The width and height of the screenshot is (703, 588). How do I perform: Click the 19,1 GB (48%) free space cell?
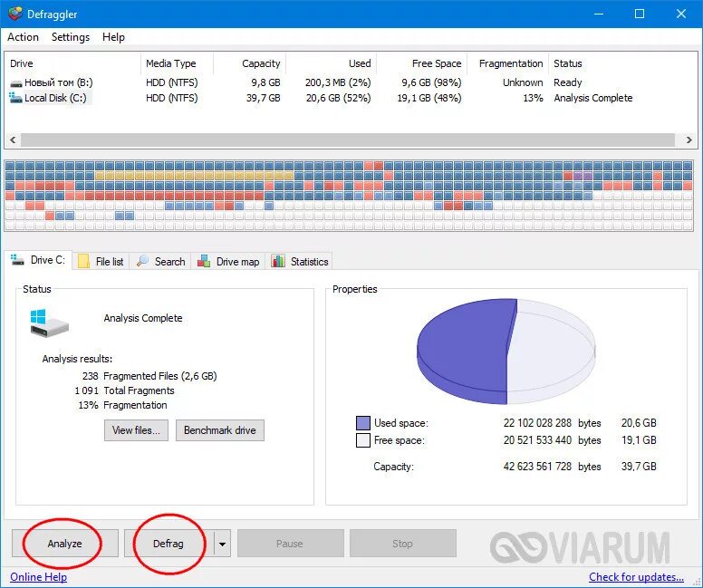tap(429, 98)
